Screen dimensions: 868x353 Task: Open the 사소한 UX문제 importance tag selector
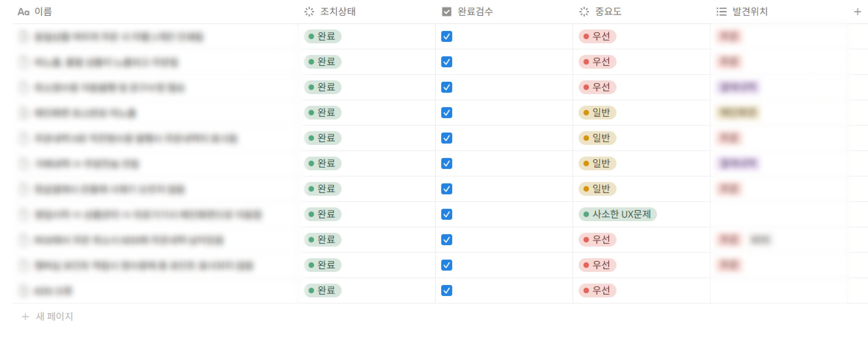(617, 214)
